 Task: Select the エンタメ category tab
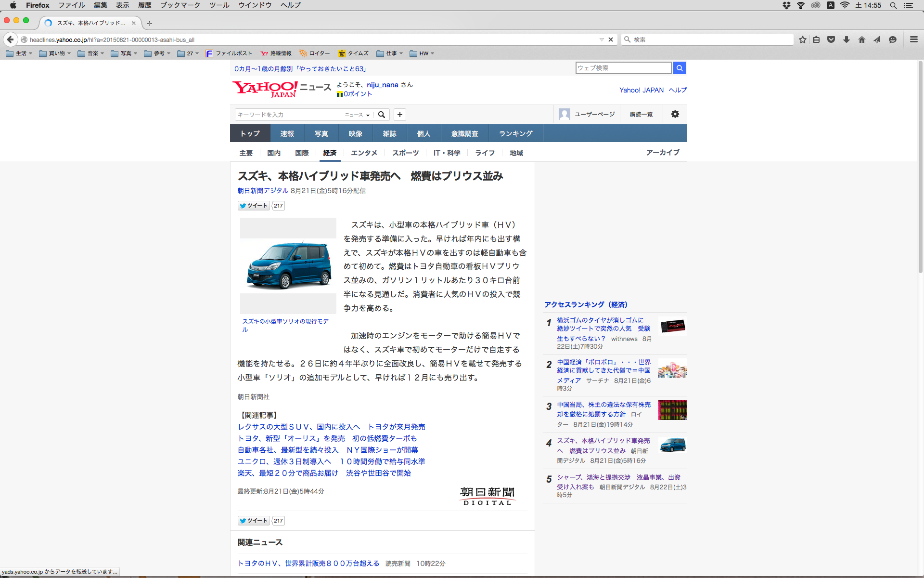[x=364, y=153]
